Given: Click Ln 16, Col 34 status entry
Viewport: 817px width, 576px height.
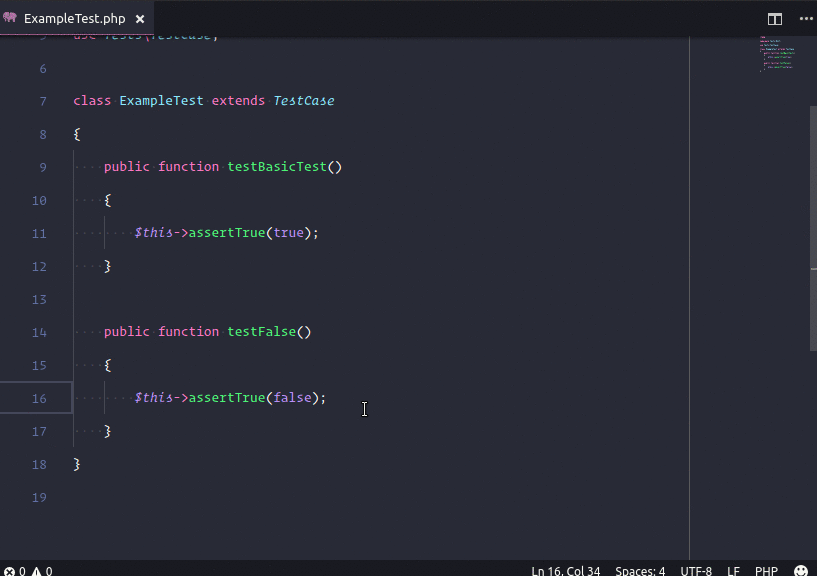Looking at the screenshot, I should click(565, 571).
